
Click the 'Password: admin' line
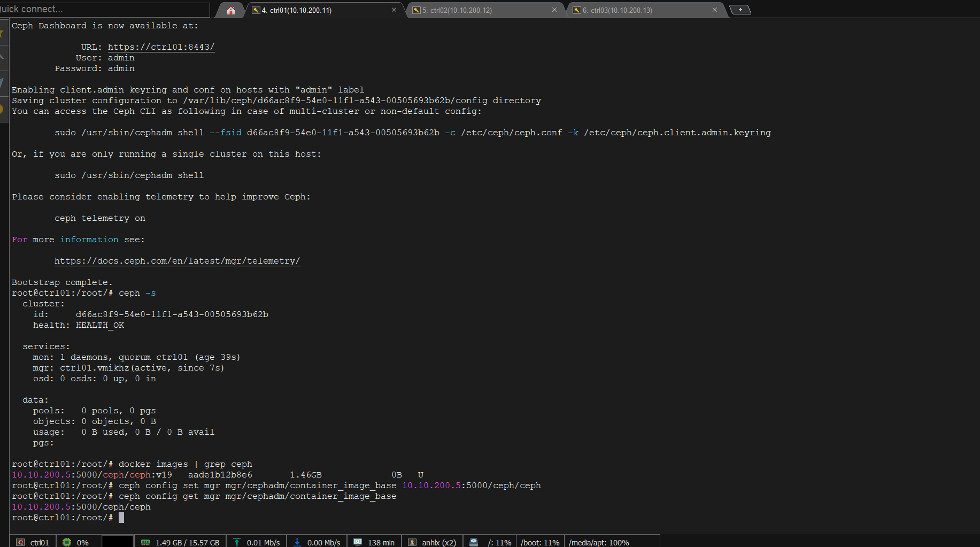coord(95,68)
